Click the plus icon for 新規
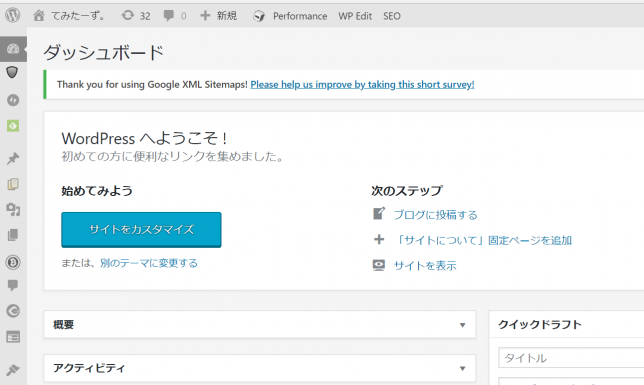The width and height of the screenshot is (644, 385). point(205,16)
